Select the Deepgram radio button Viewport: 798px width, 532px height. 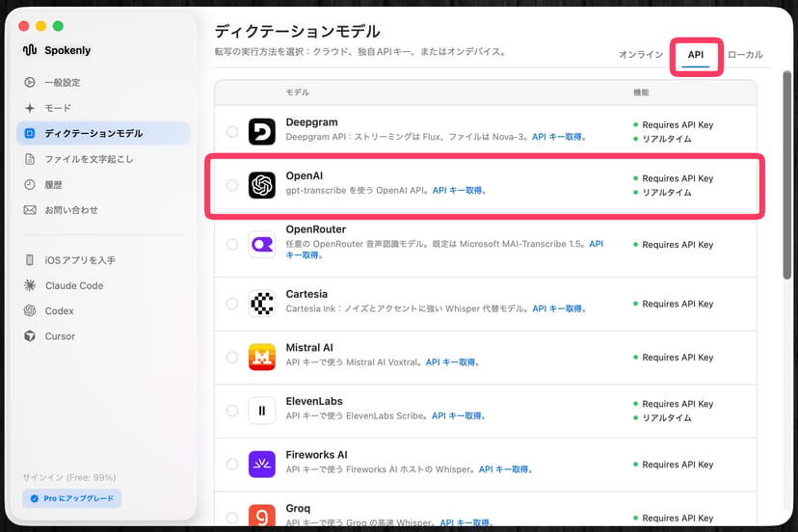[x=232, y=131]
